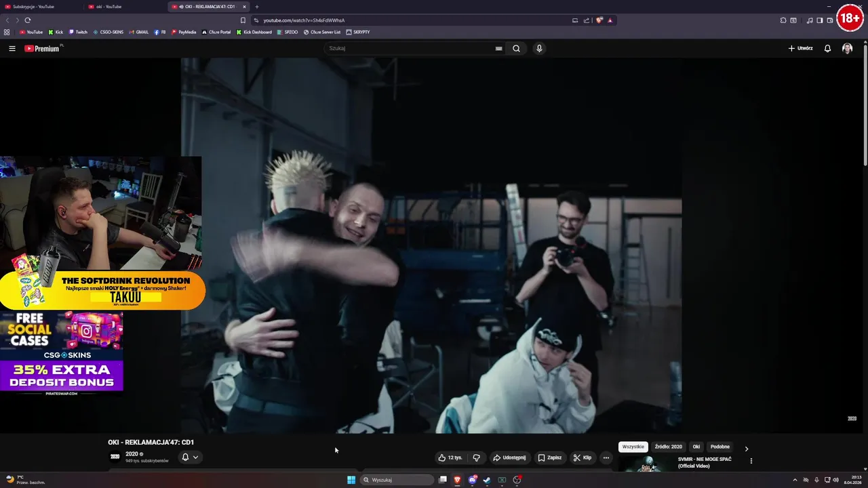Image resolution: width=868 pixels, height=488 pixels.
Task: Open site settings icon beside URL
Action: 256,20
